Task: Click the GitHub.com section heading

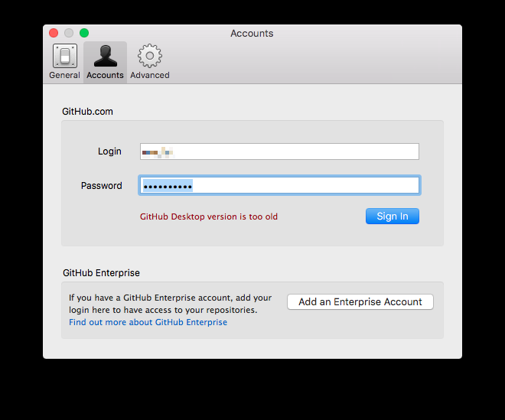Action: coord(87,112)
